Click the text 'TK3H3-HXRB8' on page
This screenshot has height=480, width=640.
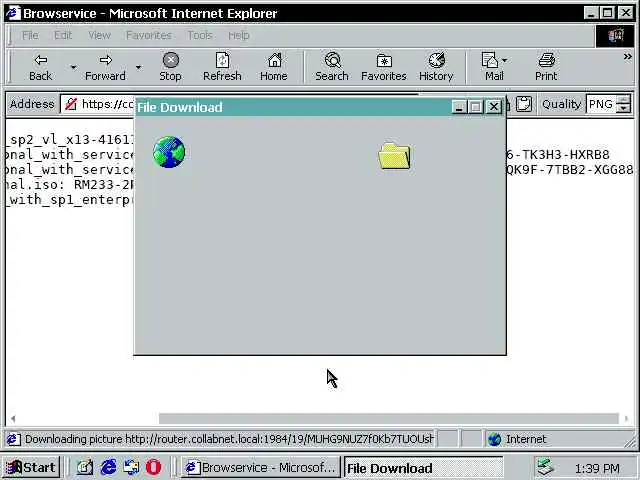(x=566, y=155)
